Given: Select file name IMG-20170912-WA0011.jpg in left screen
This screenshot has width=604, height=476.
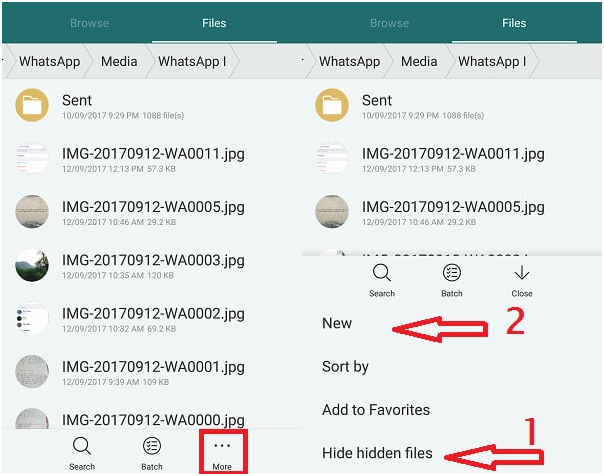Looking at the screenshot, I should point(153,154).
